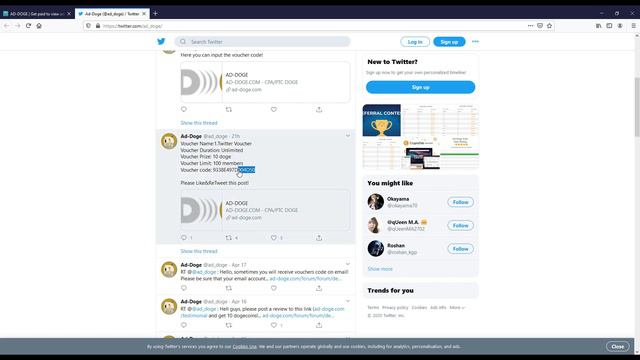Like the voucher code input tweet

pos(273,109)
